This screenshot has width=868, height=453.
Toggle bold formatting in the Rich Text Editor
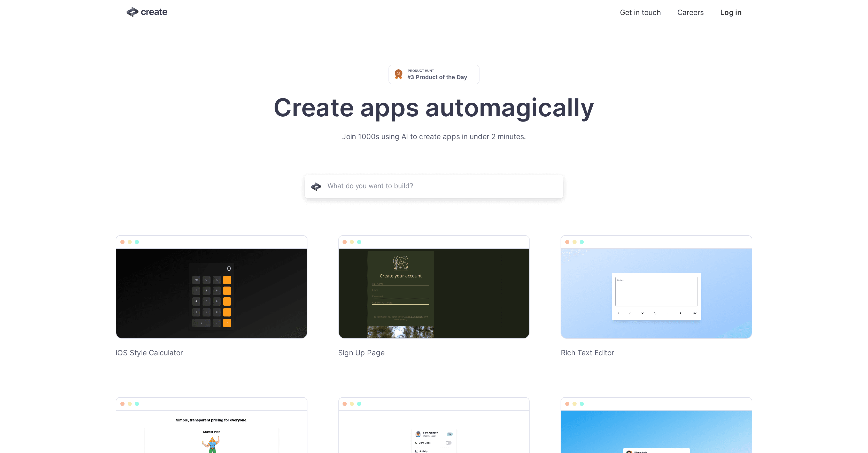pos(618,313)
